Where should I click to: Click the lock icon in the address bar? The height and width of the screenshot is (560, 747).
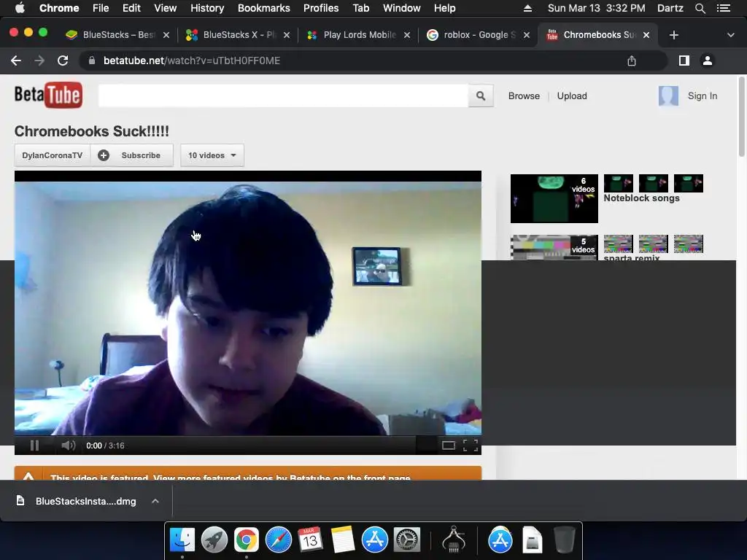[92, 61]
